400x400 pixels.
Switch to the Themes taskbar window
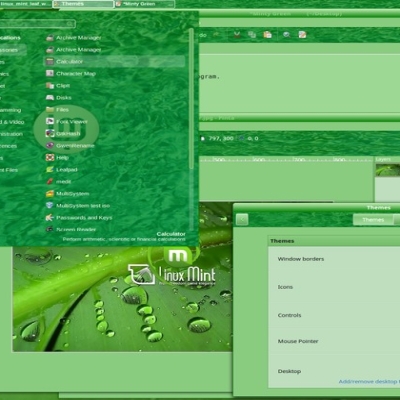pyautogui.click(x=83, y=4)
